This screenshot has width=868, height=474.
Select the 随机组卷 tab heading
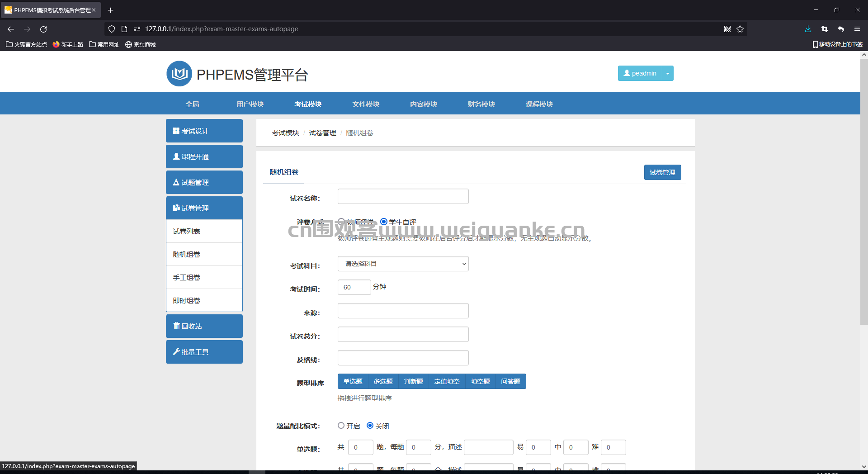pyautogui.click(x=284, y=172)
